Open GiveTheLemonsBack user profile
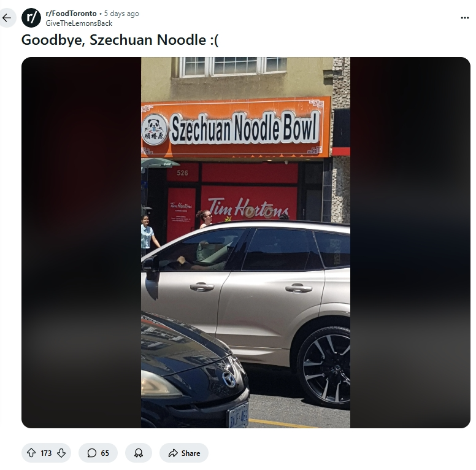476x470 pixels. 79,23
